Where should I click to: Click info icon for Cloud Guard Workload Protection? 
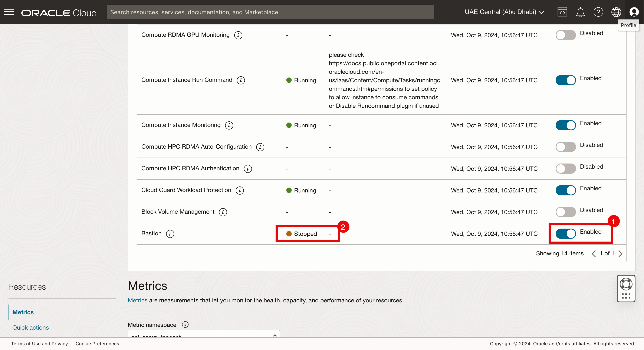tap(240, 191)
